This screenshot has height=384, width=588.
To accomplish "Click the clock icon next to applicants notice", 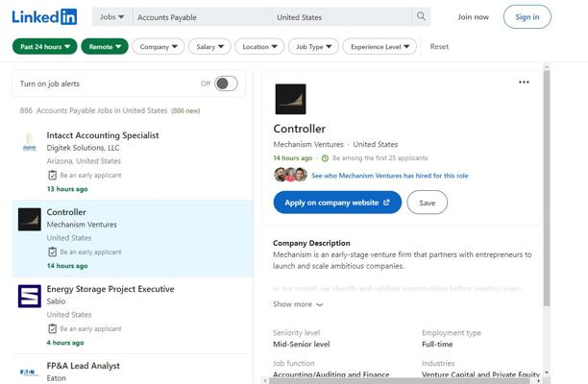I will [x=325, y=158].
